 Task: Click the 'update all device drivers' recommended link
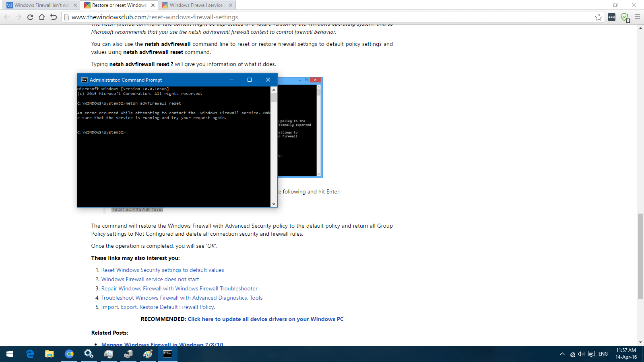(266, 319)
